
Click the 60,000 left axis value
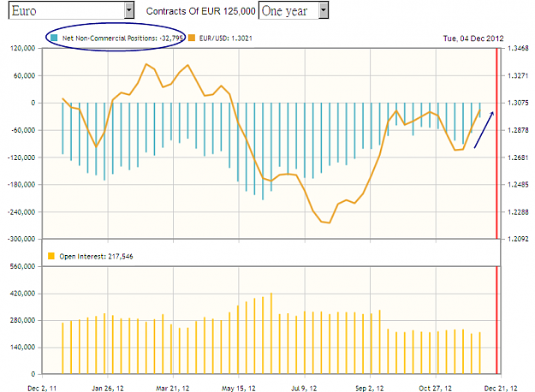tap(24, 75)
